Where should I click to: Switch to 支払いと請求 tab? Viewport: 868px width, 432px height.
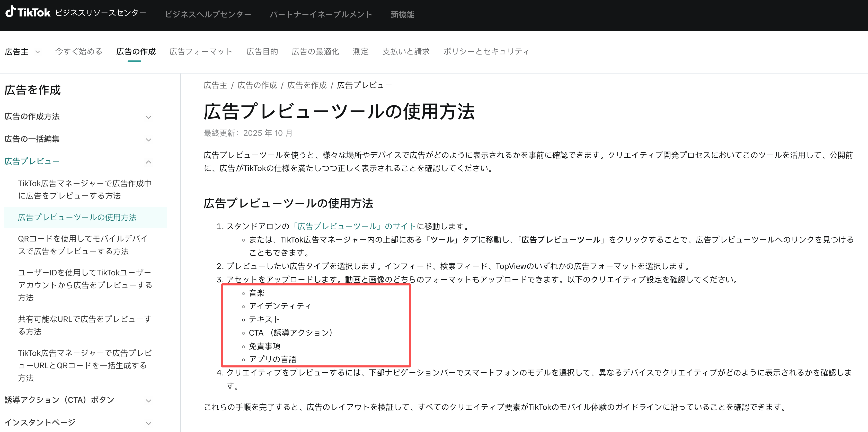coord(406,51)
